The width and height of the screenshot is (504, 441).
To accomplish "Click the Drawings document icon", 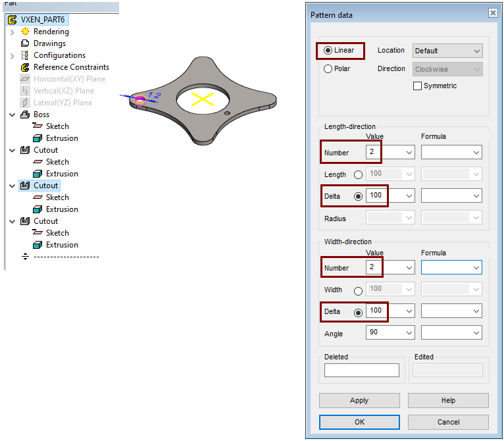I will coord(26,43).
